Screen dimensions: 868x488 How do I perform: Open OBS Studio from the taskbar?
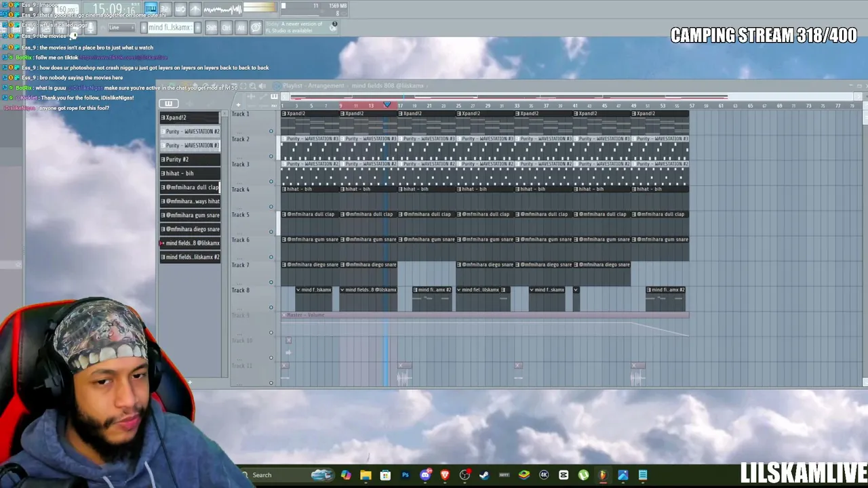tap(465, 475)
